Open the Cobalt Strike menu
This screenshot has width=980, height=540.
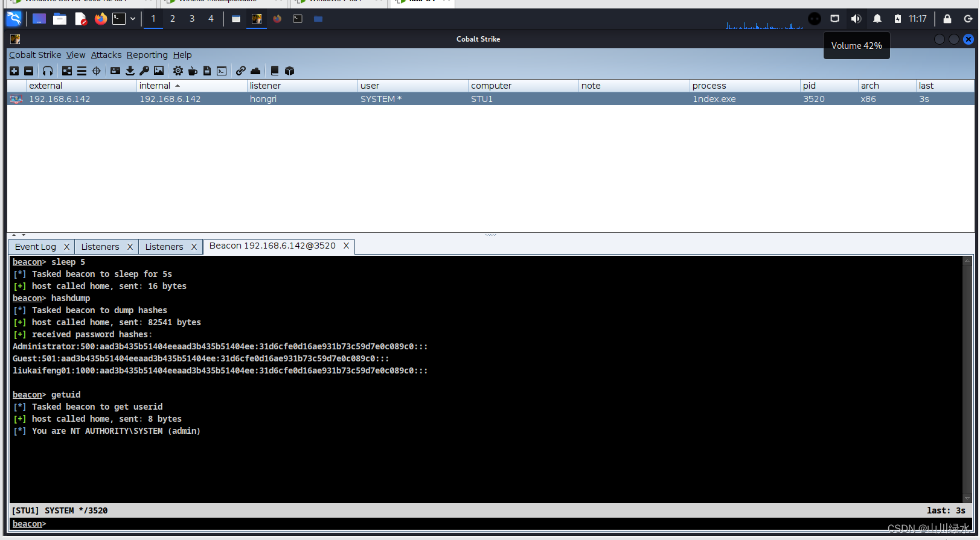[x=35, y=55]
